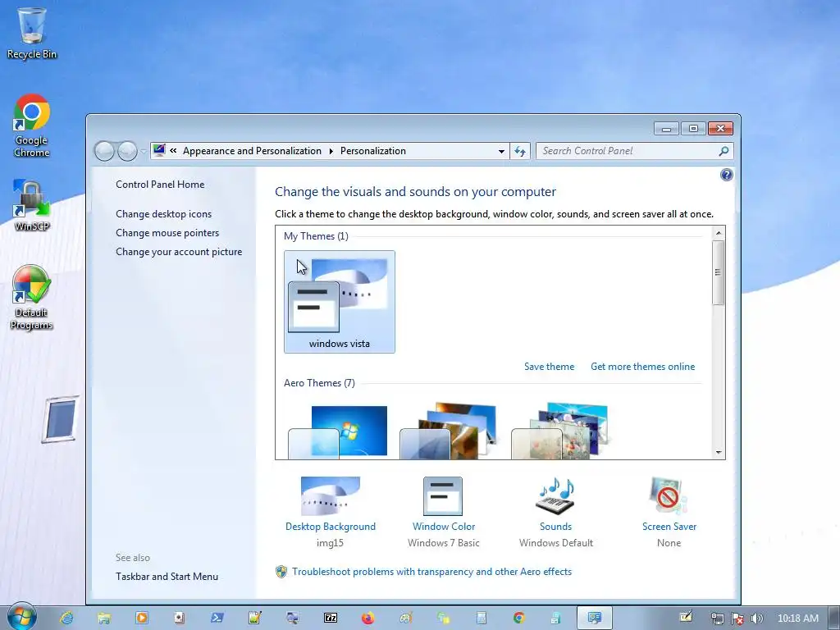This screenshot has width=840, height=630.
Task: Click the theme list scrollbar thumb
Action: click(719, 272)
